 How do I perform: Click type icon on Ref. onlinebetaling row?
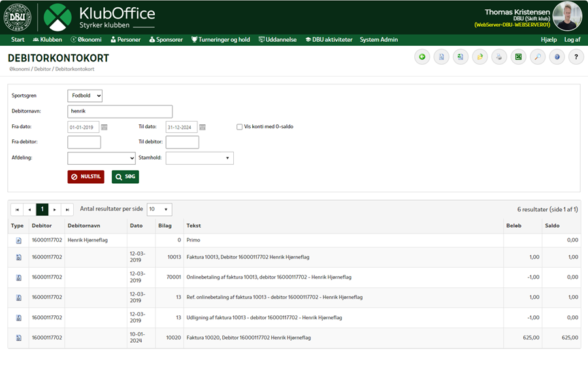coord(19,298)
